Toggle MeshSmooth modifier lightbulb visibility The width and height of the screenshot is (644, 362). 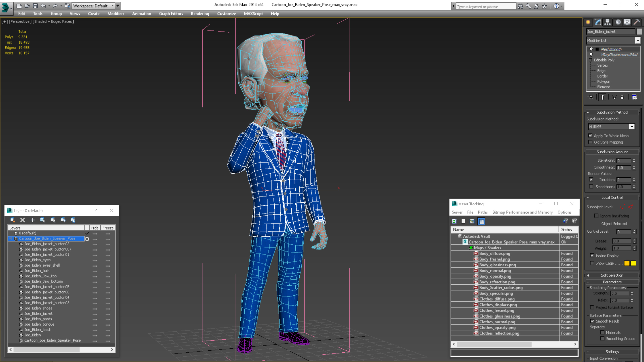591,49
